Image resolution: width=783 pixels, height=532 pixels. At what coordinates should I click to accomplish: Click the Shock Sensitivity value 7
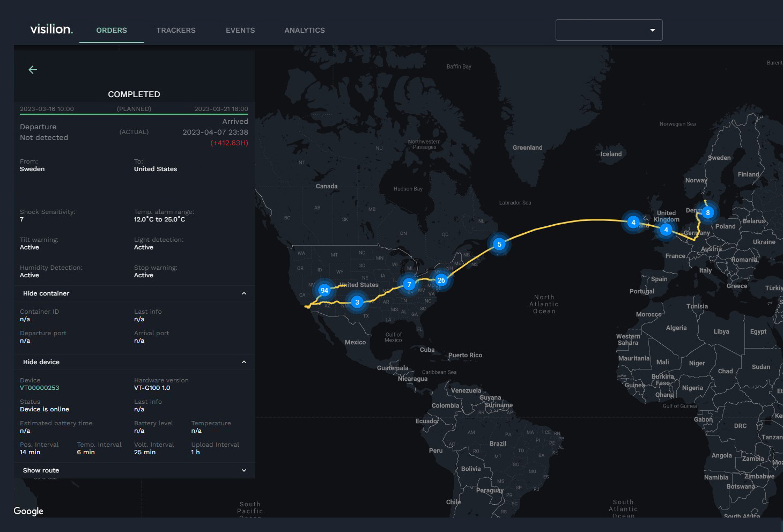click(x=22, y=219)
